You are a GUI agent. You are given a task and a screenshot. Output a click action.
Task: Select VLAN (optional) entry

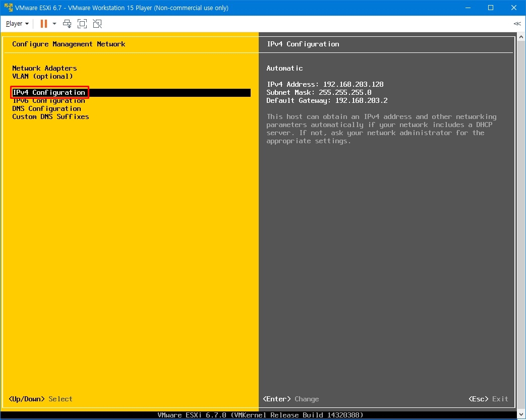tap(42, 76)
